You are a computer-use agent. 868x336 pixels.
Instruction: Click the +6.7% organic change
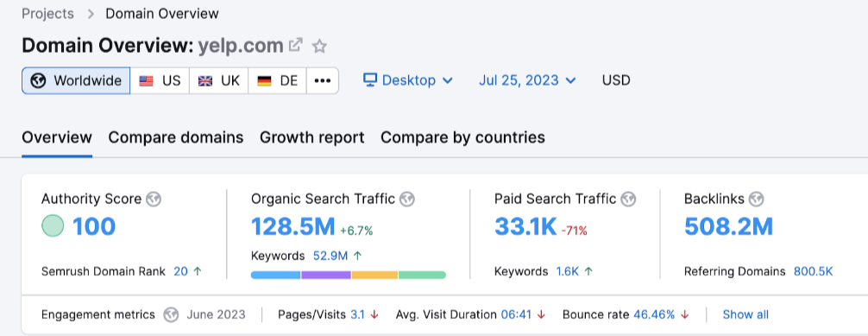[x=356, y=231]
